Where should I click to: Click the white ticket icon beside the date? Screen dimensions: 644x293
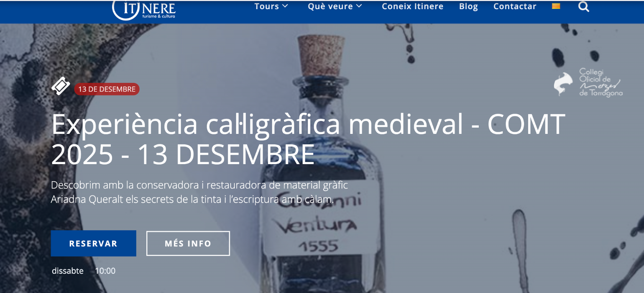pos(61,86)
